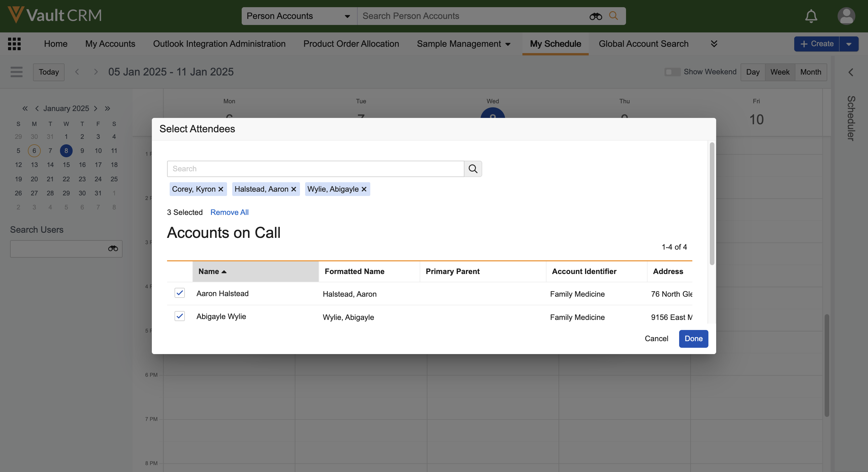Switch to the My Accounts tab
The width and height of the screenshot is (868, 472).
click(110, 44)
